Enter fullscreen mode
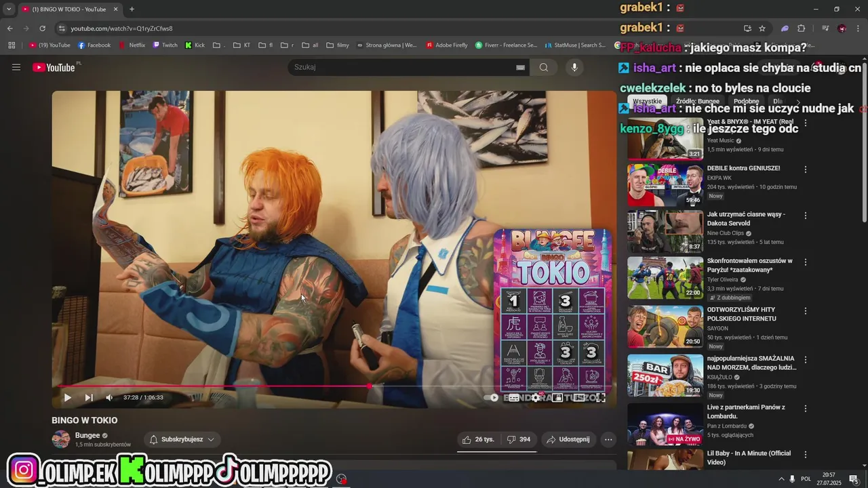This screenshot has height=488, width=868. click(x=601, y=398)
